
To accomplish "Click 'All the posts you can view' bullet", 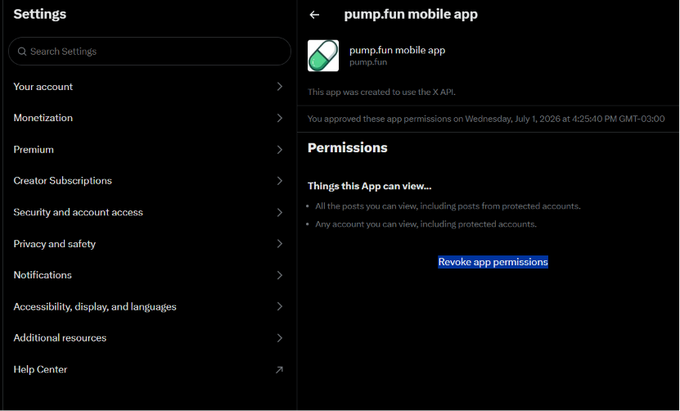I will pos(448,206).
